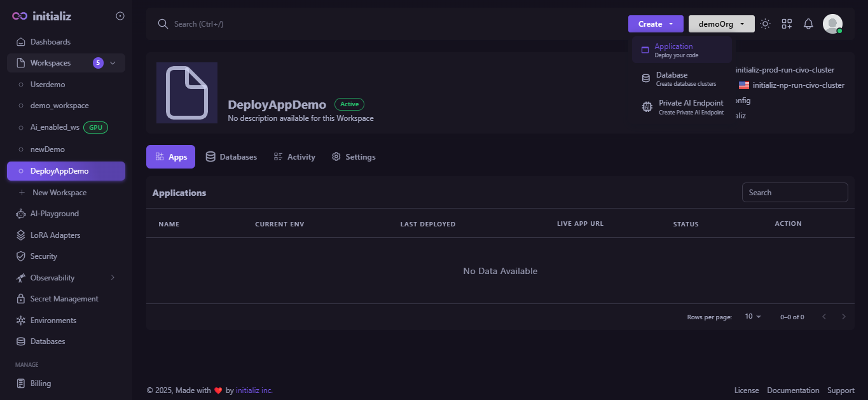Open Secret Management lock icon
868x400 pixels.
pos(21,299)
